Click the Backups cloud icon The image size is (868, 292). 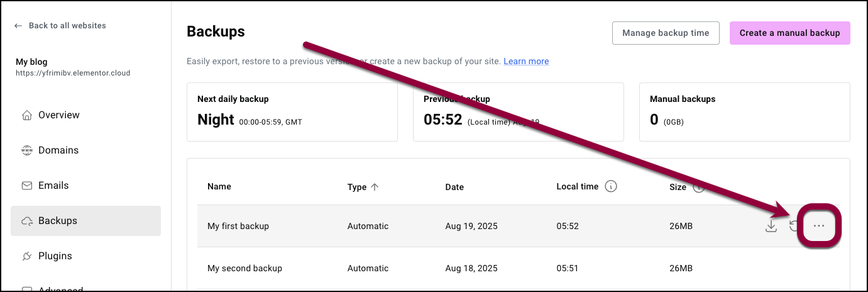coord(27,221)
